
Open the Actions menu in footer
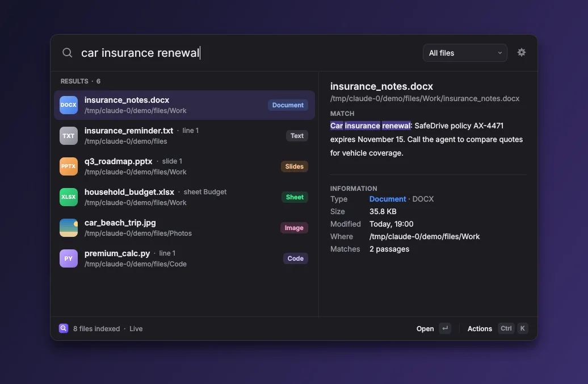(x=480, y=329)
